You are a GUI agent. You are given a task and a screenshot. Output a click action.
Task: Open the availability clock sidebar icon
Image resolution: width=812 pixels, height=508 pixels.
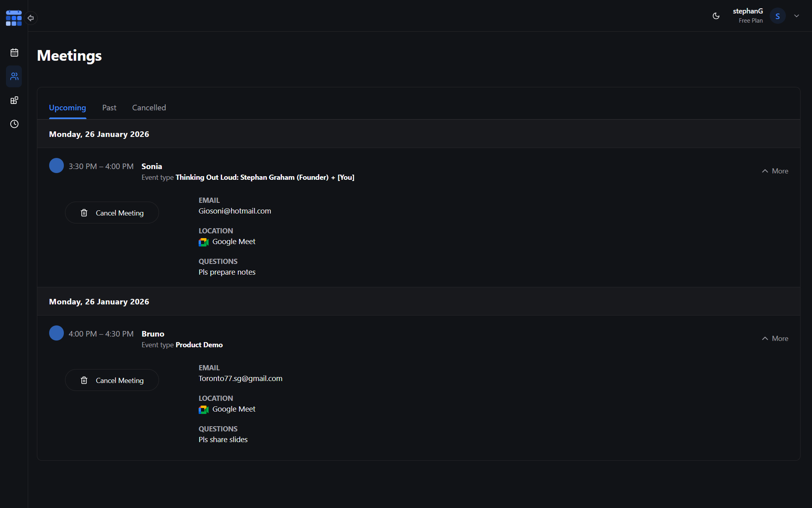pyautogui.click(x=14, y=124)
